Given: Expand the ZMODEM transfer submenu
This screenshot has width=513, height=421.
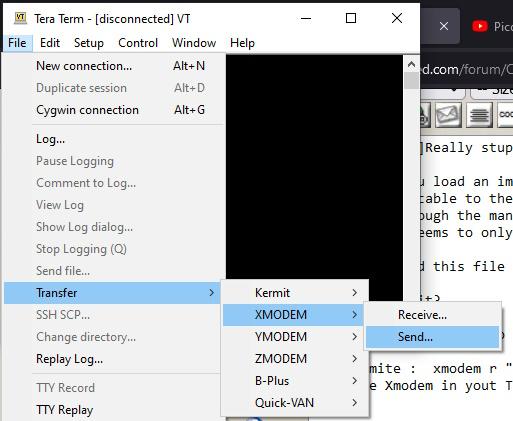Looking at the screenshot, I should pos(295,359).
